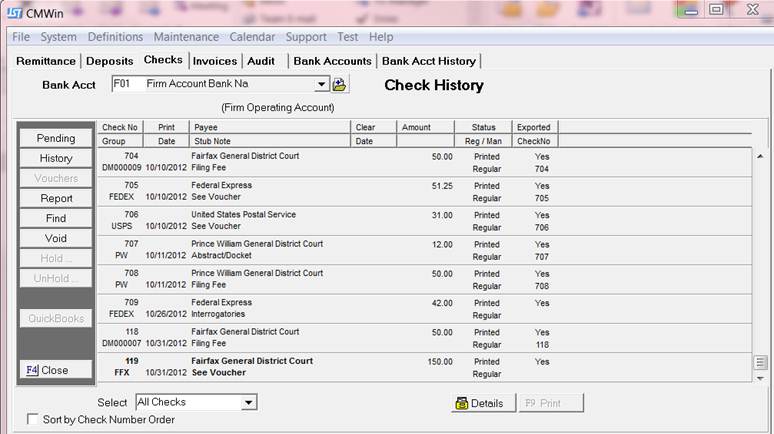Enable Sort by Check Number Order checkbox
Image resolution: width=774 pixels, height=434 pixels.
point(33,420)
